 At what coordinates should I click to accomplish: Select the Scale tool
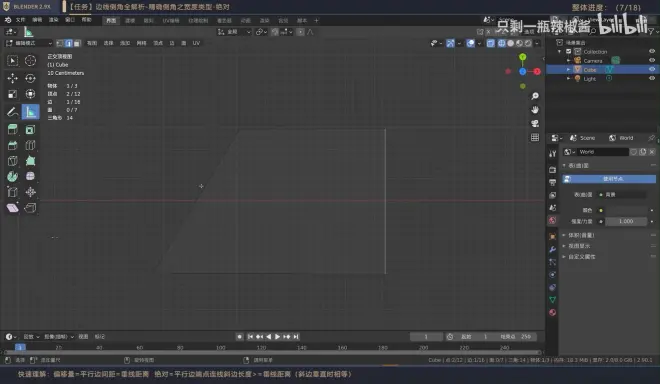pyautogui.click(x=13, y=94)
